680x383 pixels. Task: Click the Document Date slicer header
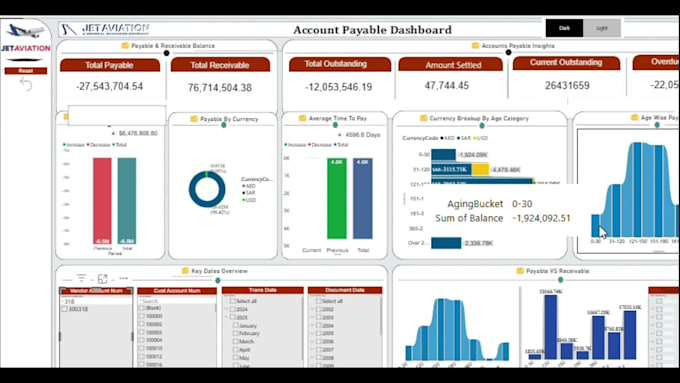click(x=345, y=290)
